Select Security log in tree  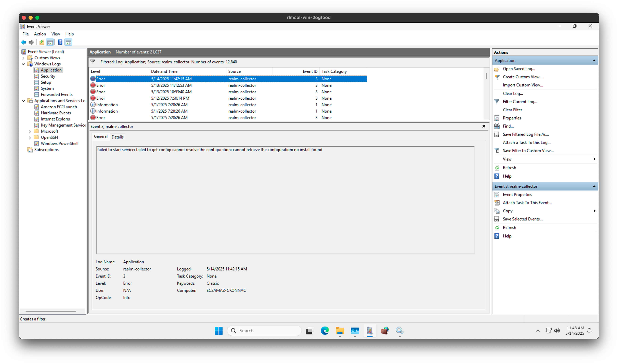[x=48, y=76]
